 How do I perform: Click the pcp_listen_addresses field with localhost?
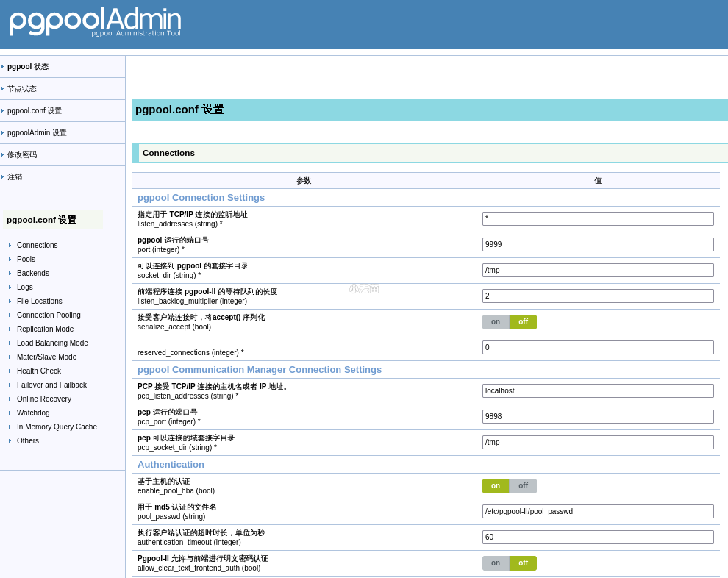click(598, 391)
